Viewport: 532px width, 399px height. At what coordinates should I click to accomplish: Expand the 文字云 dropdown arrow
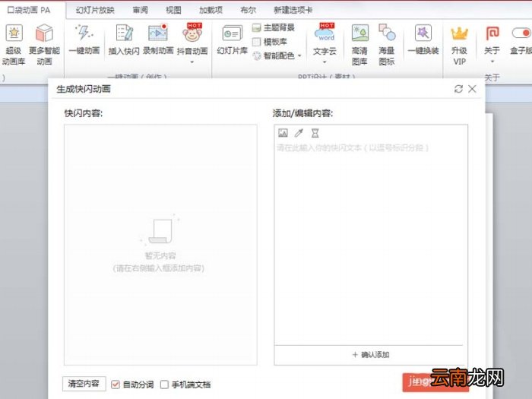point(325,62)
